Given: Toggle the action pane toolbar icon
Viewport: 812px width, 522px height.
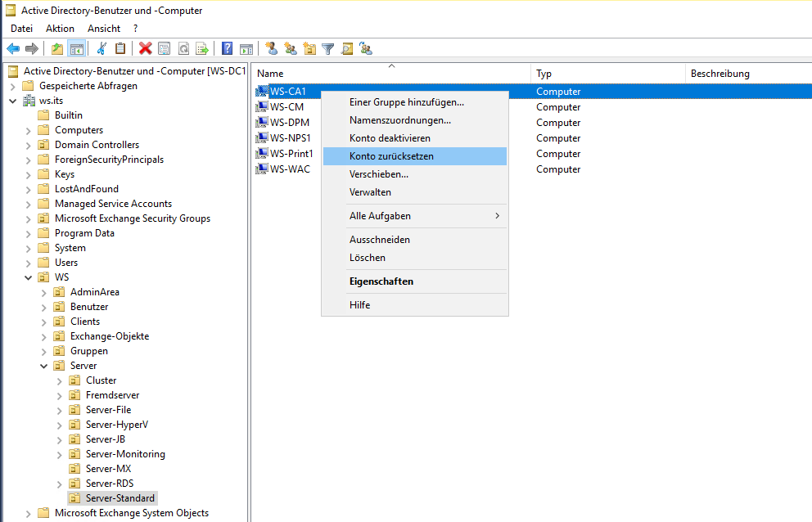Looking at the screenshot, I should pyautogui.click(x=246, y=48).
